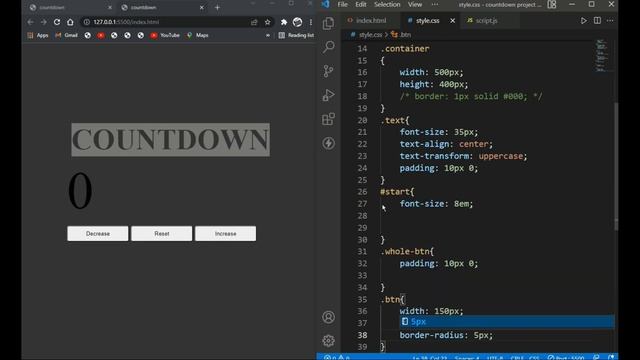Show hidden bookmarks with the chevron

268,36
